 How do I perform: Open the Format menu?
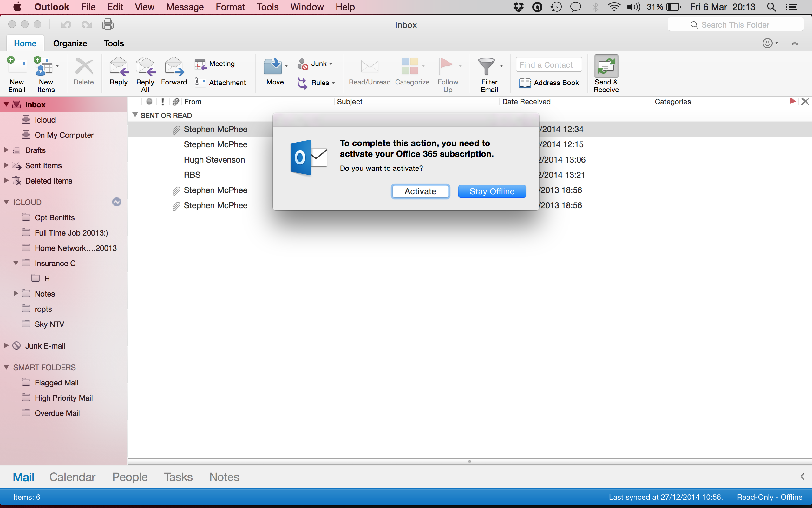(x=230, y=7)
